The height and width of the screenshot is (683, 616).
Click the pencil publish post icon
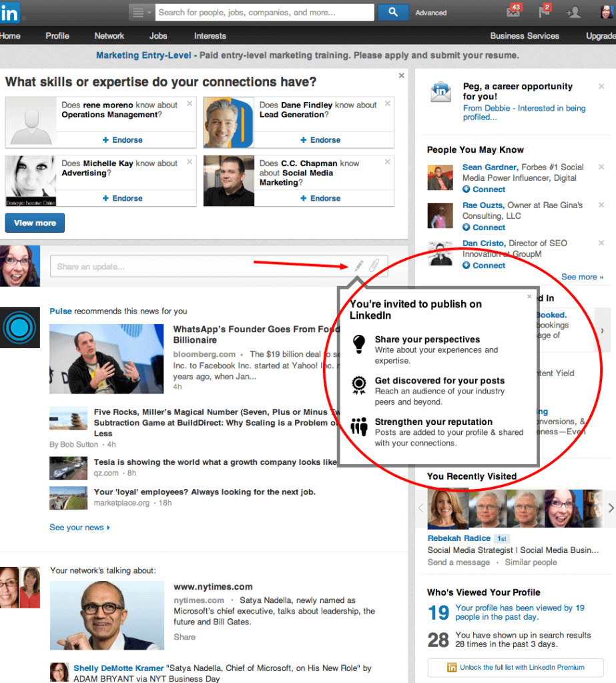pos(359,265)
